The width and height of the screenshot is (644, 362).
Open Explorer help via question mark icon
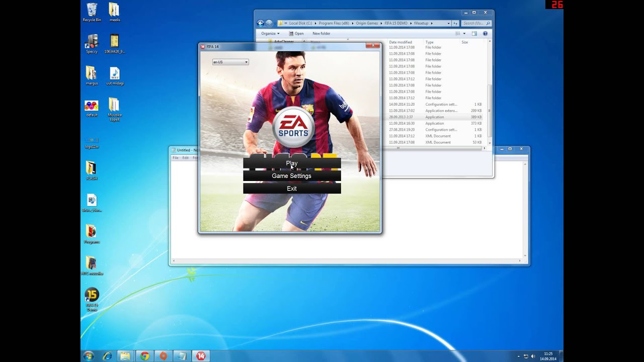coord(485,34)
